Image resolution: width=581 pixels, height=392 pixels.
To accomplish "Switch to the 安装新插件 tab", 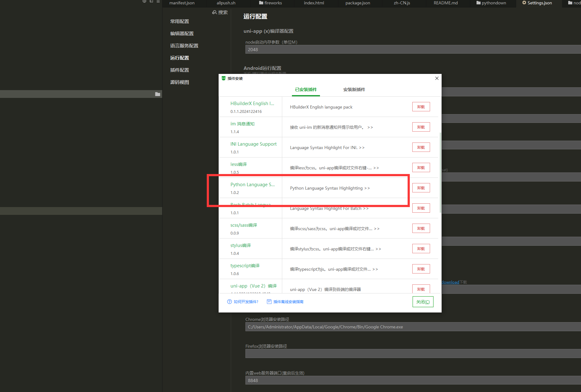I will pyautogui.click(x=354, y=90).
